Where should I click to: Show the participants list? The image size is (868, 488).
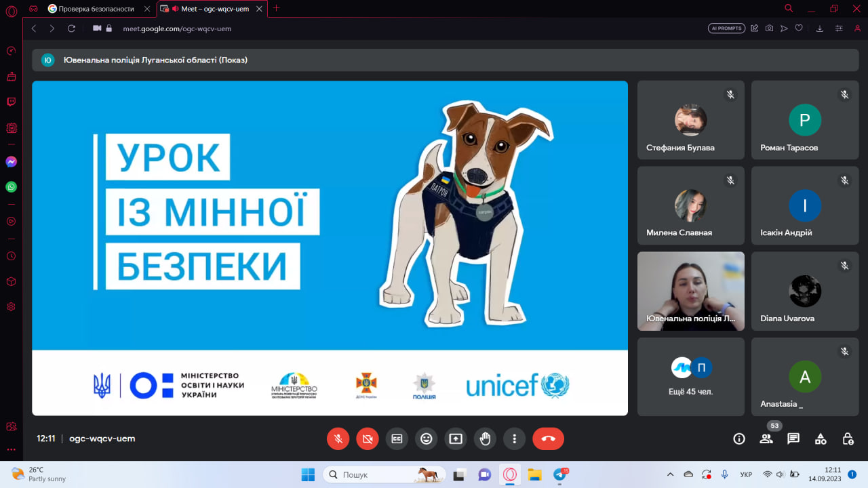pos(766,439)
